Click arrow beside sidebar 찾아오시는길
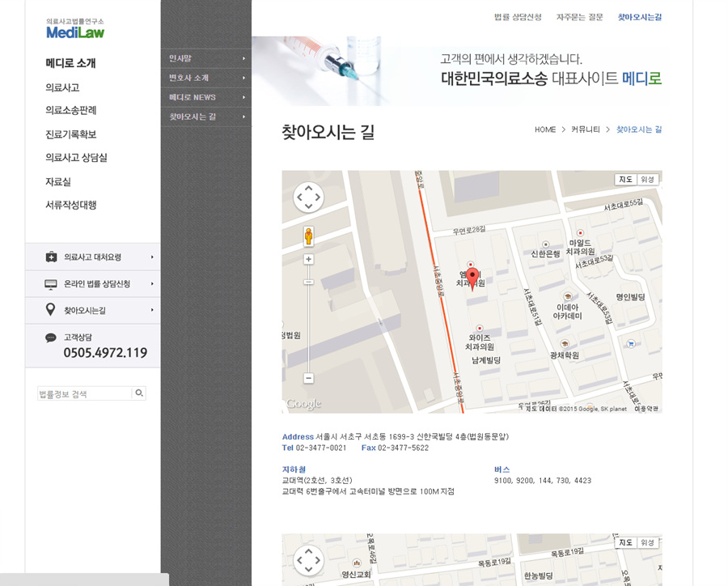 [x=152, y=310]
